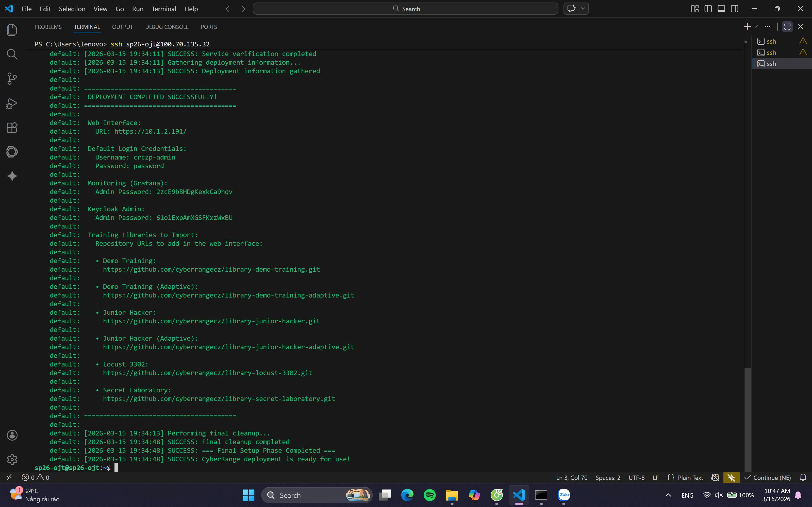The image size is (812, 507).
Task: Open the Terminal menu in menu bar
Action: (163, 9)
